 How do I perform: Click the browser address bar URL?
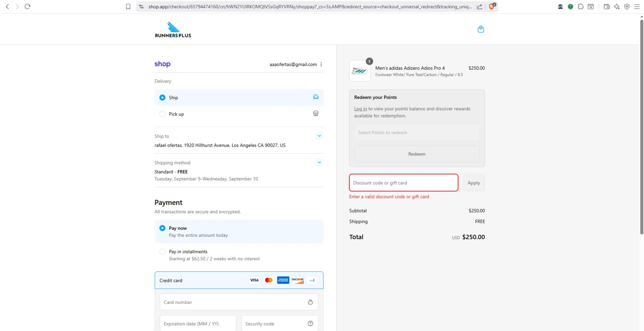coord(310,6)
